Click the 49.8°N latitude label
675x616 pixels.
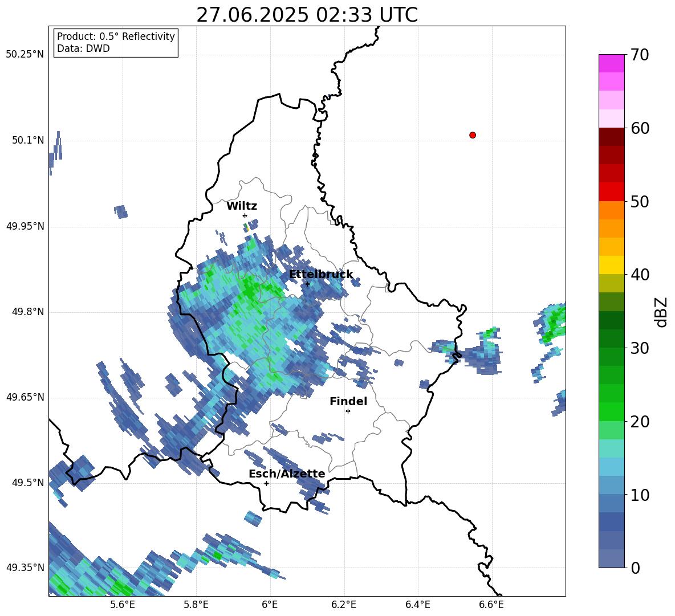[28, 312]
